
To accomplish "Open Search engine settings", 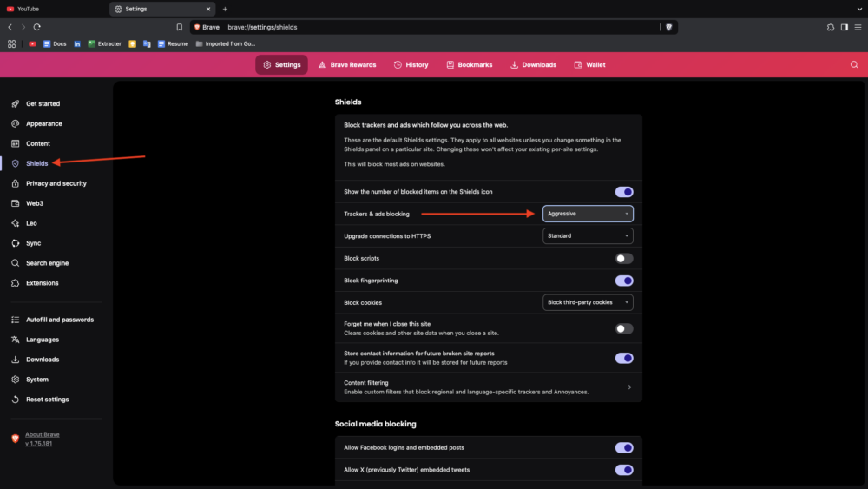I will click(41, 263).
